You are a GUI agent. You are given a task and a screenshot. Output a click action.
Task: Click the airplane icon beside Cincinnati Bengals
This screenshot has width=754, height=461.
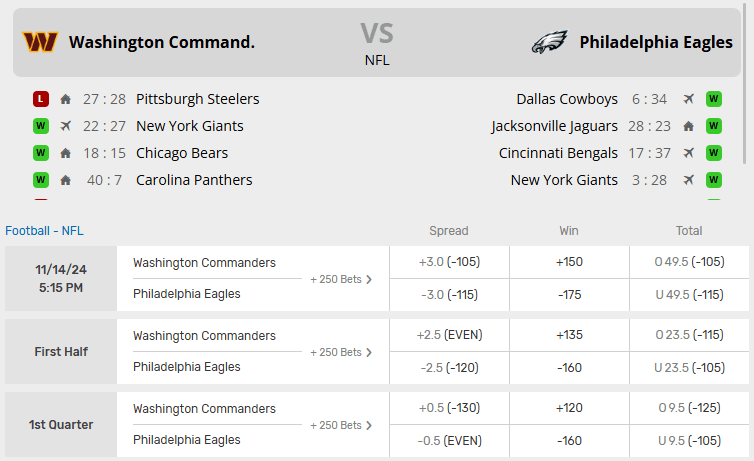[688, 153]
